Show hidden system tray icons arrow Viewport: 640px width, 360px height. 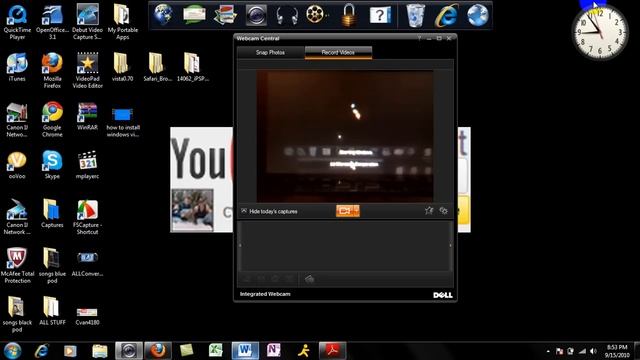click(548, 351)
